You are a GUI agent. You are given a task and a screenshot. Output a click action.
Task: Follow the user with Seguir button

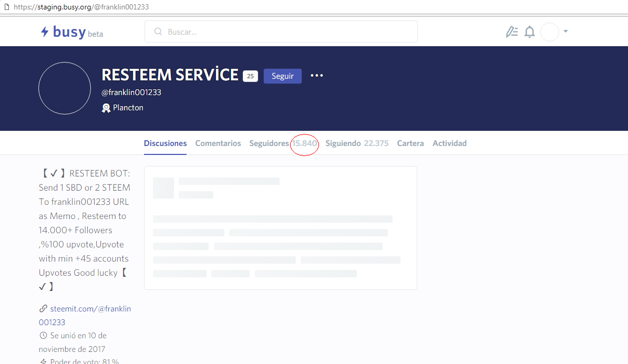pos(282,76)
